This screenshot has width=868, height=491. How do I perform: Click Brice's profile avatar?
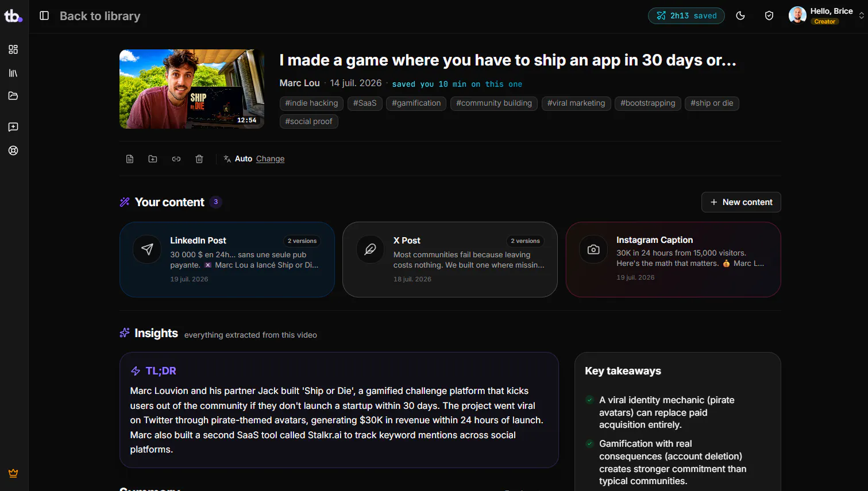pyautogui.click(x=797, y=16)
